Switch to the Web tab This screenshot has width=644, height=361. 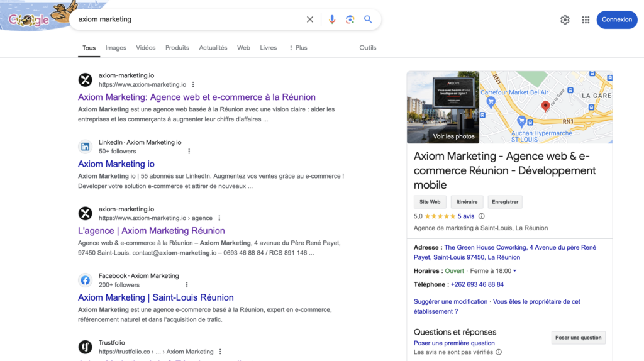pyautogui.click(x=243, y=48)
